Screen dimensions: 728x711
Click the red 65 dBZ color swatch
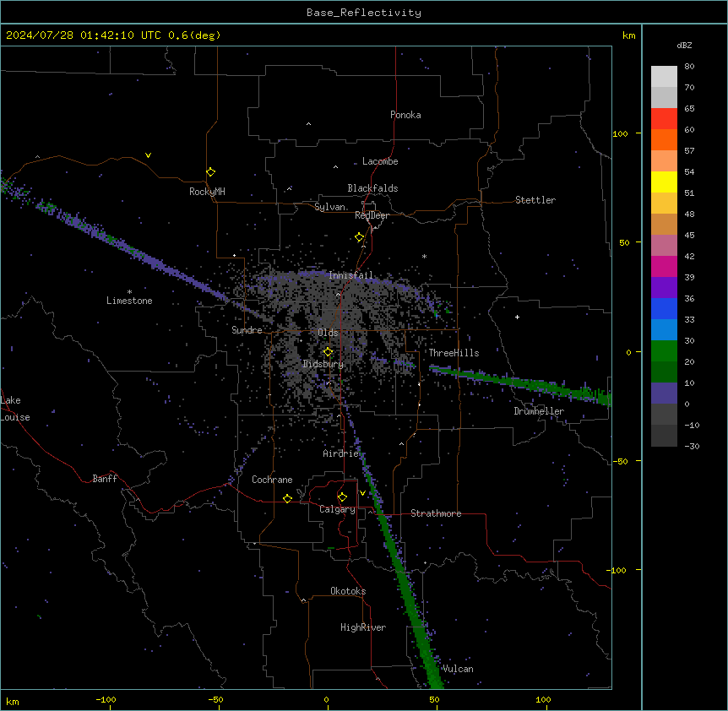(664, 119)
